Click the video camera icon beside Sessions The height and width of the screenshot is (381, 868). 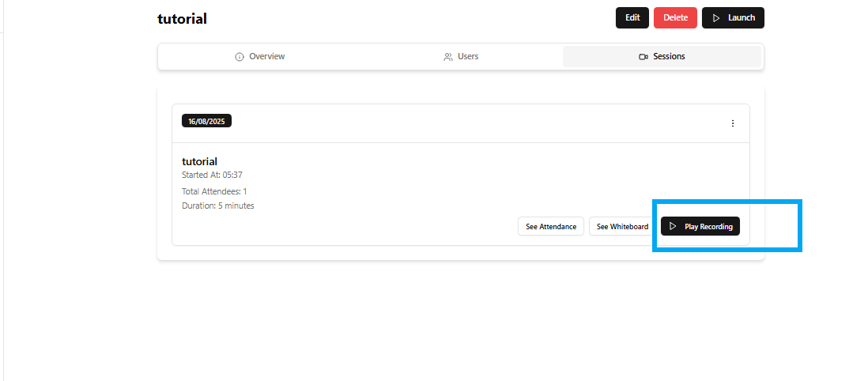[x=643, y=57]
